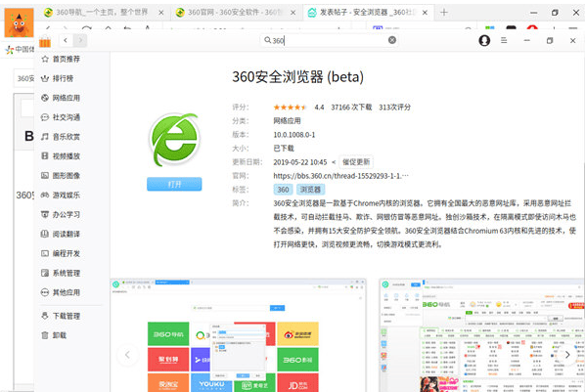Select 音乐欣赏 category
The image size is (585, 392).
tap(61, 137)
